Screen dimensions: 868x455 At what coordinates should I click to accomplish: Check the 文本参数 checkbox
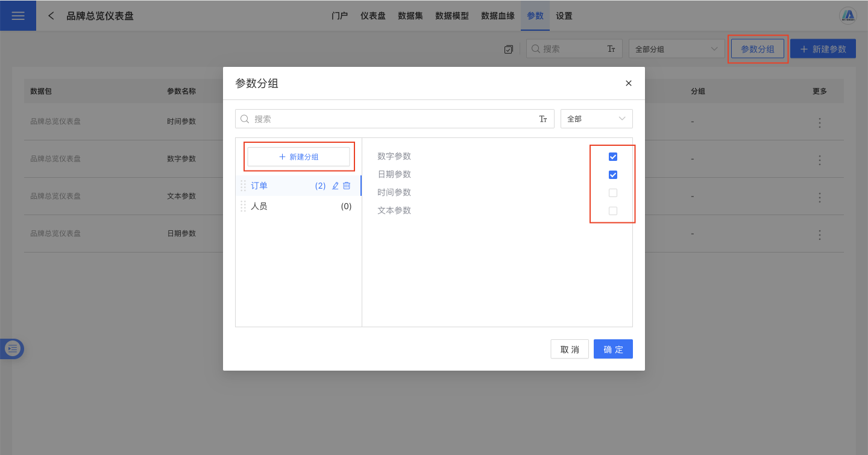coord(613,211)
